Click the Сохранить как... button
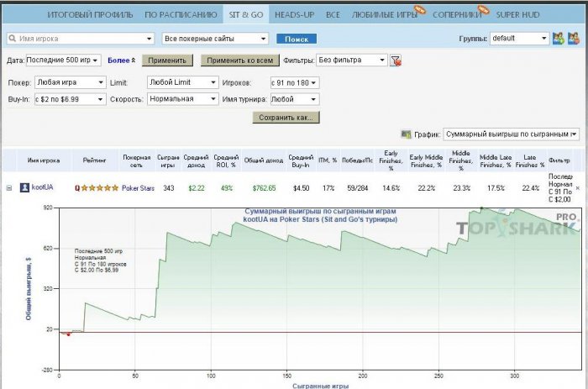This screenshot has width=588, height=389. pos(286,118)
